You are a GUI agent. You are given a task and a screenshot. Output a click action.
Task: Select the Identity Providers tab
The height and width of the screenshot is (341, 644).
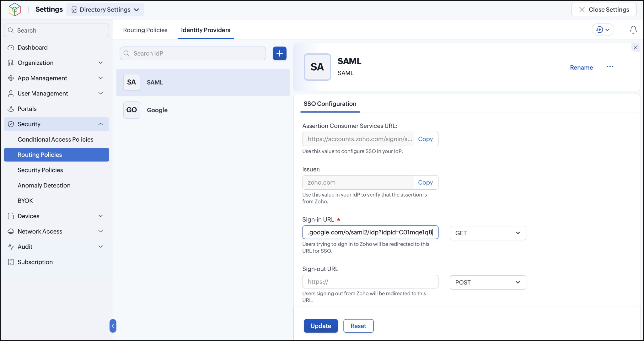click(x=206, y=30)
